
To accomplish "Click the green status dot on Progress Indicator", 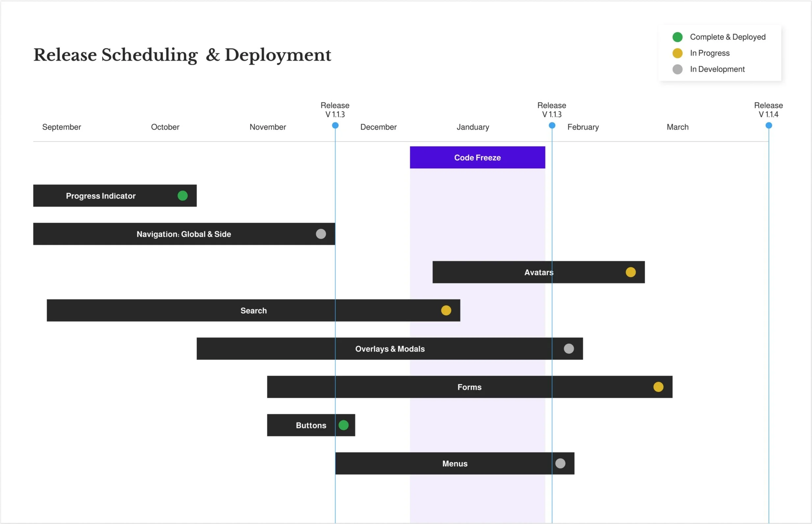I will 183,196.
